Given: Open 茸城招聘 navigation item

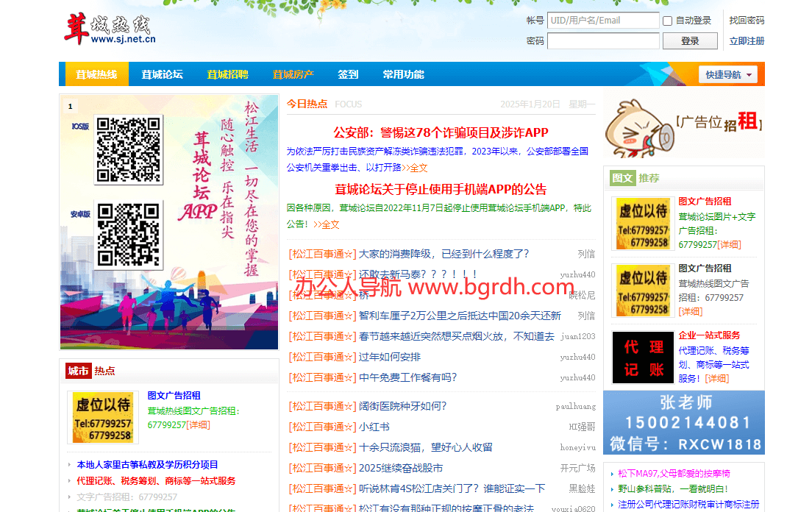Looking at the screenshot, I should (227, 74).
